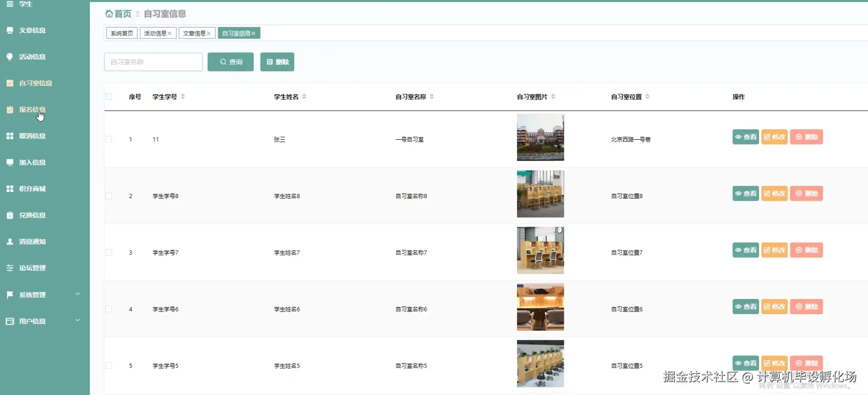Viewport: 868px width, 395px height.
Task: Click 查看 for the 学生学号5 row
Action: [x=746, y=363]
